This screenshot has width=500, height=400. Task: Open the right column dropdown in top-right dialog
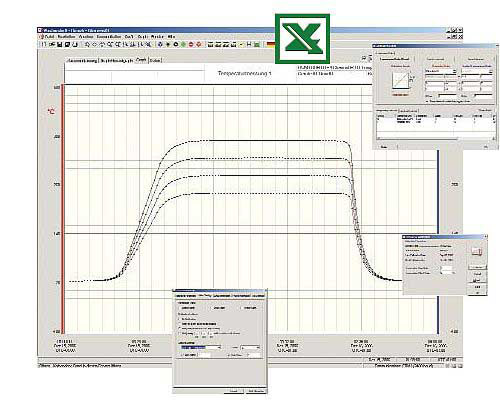477,71
